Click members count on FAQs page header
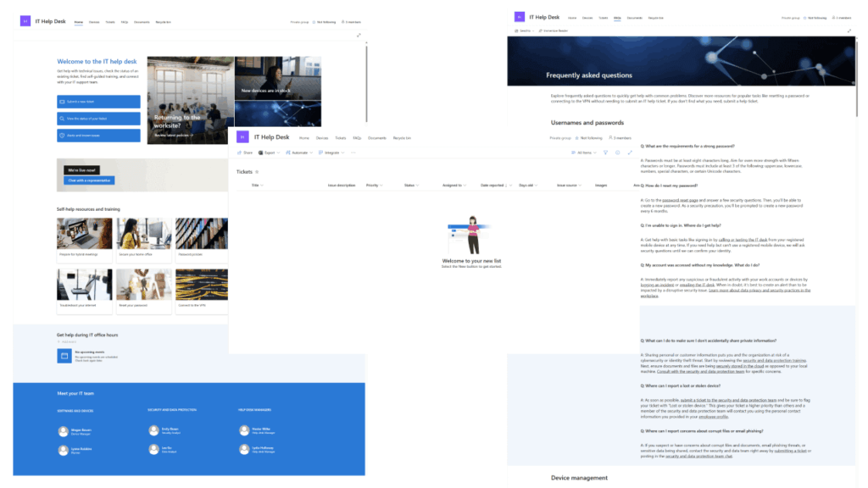The height and width of the screenshot is (488, 868). pyautogui.click(x=843, y=18)
